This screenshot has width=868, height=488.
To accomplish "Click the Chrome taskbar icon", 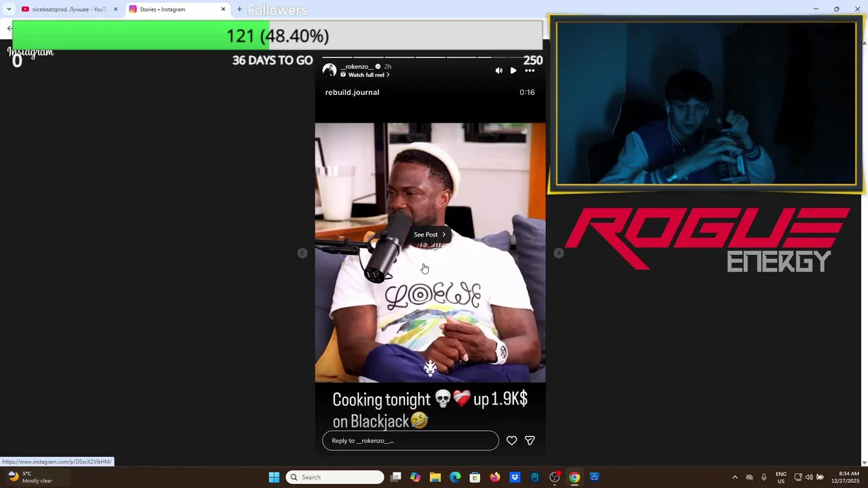I will 574,477.
